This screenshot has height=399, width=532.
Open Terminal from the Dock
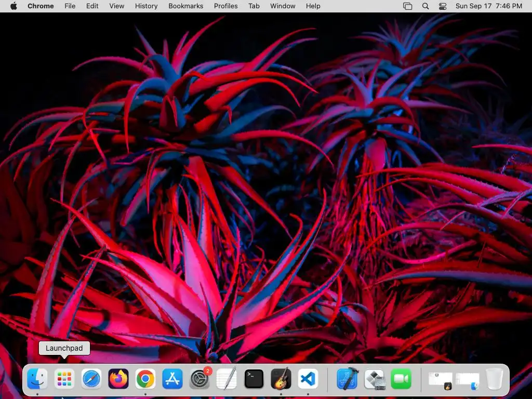pyautogui.click(x=254, y=379)
